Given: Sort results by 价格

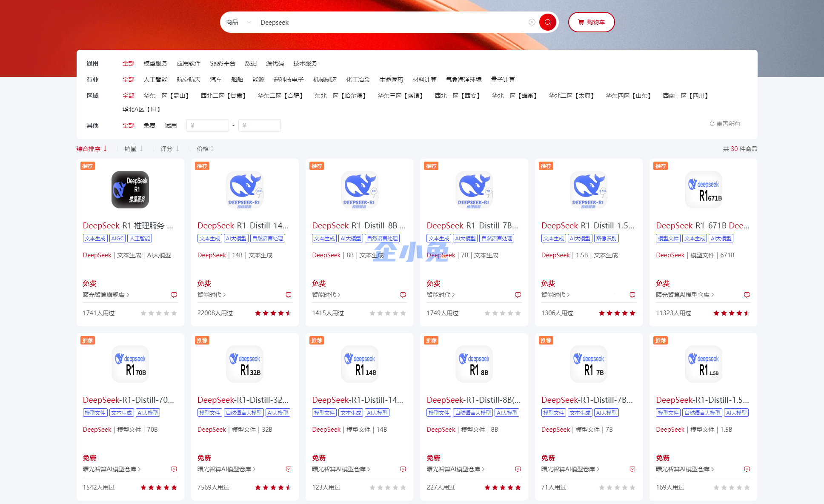Looking at the screenshot, I should pos(205,149).
